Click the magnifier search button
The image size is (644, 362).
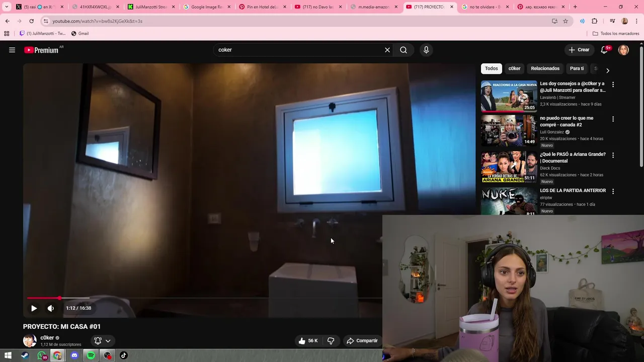point(404,50)
